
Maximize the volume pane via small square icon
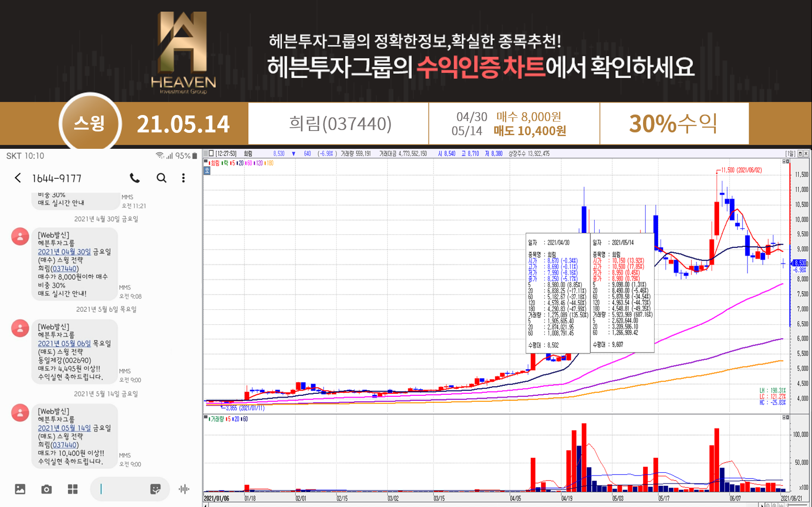coord(784,417)
